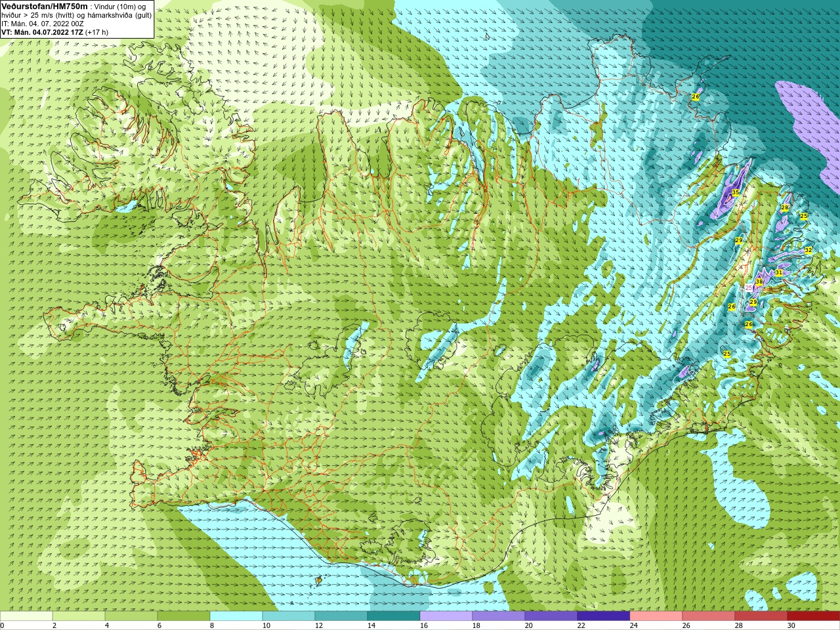The width and height of the screenshot is (840, 630).
Task: Click the line 'IT: Mán. 04. 07. 2022 00Z'
Action: tap(43, 24)
